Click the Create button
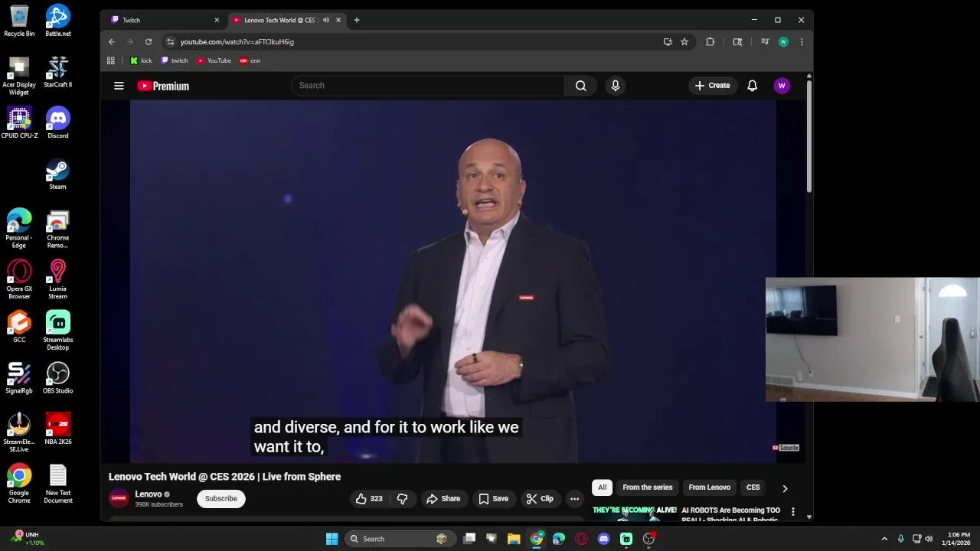The width and height of the screenshot is (980, 551). 712,86
